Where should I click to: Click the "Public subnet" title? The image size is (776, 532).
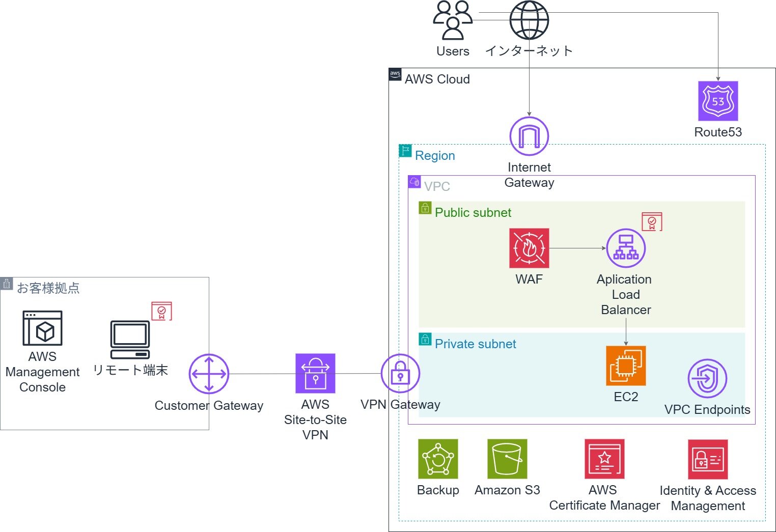(473, 212)
